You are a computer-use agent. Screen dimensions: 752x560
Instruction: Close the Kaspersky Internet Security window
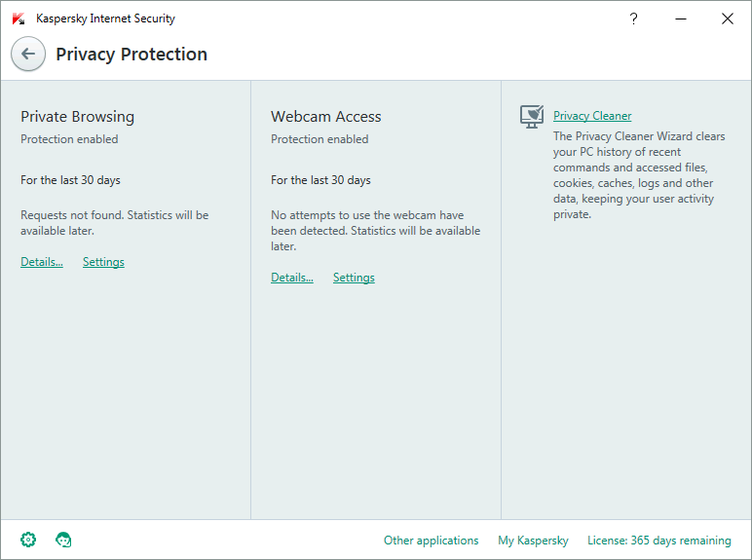pos(727,19)
